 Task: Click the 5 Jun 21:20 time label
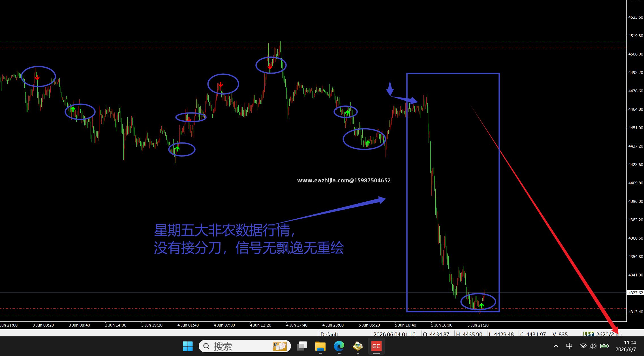[478, 325]
